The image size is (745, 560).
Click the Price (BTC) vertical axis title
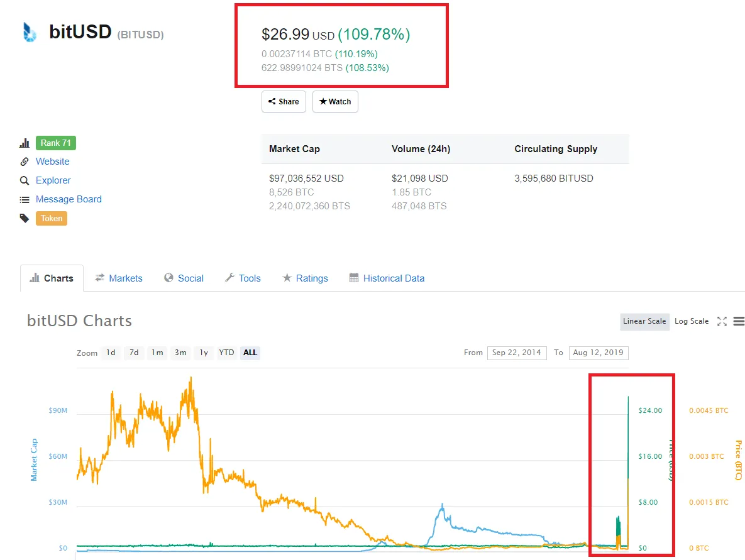click(x=739, y=460)
